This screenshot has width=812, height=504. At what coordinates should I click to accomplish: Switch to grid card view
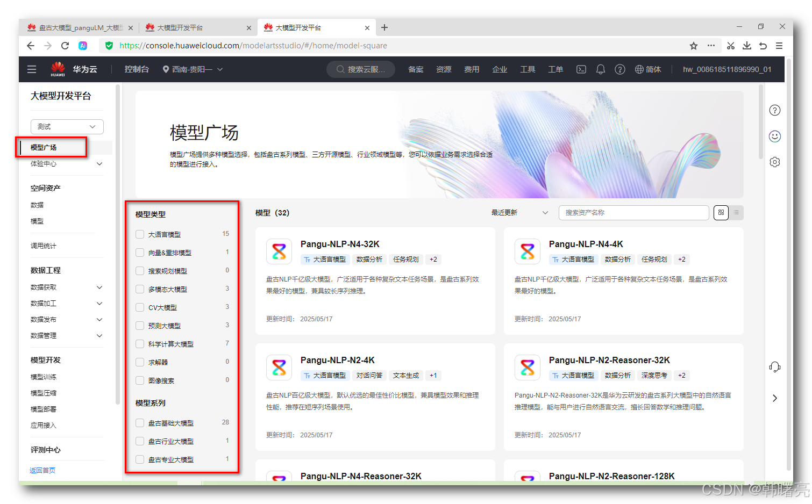click(721, 213)
